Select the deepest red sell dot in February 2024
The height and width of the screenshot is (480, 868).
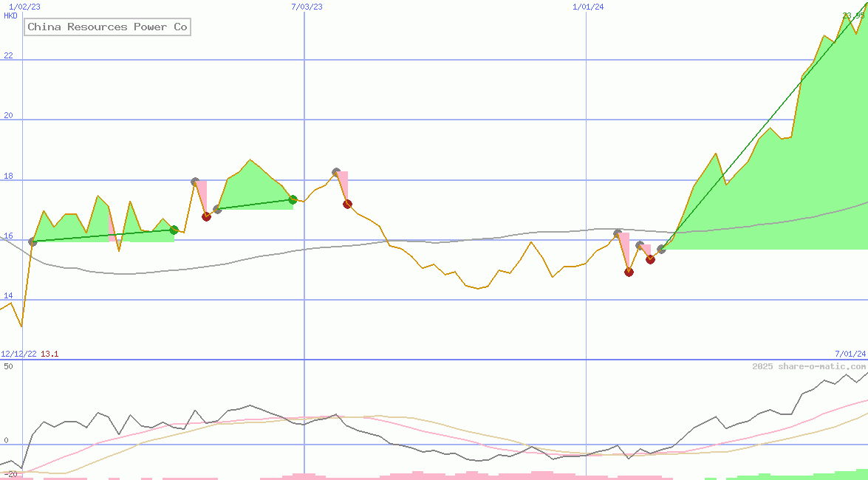tap(629, 272)
